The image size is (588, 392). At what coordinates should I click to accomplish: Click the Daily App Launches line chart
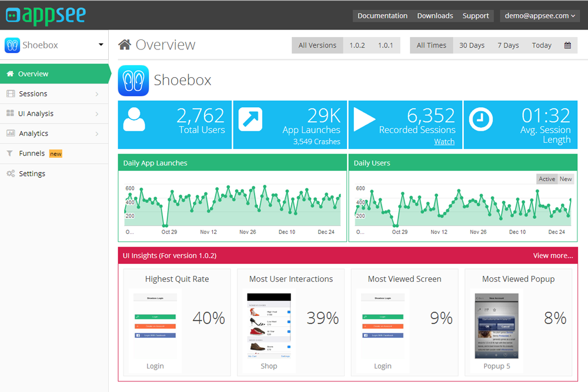point(232,206)
